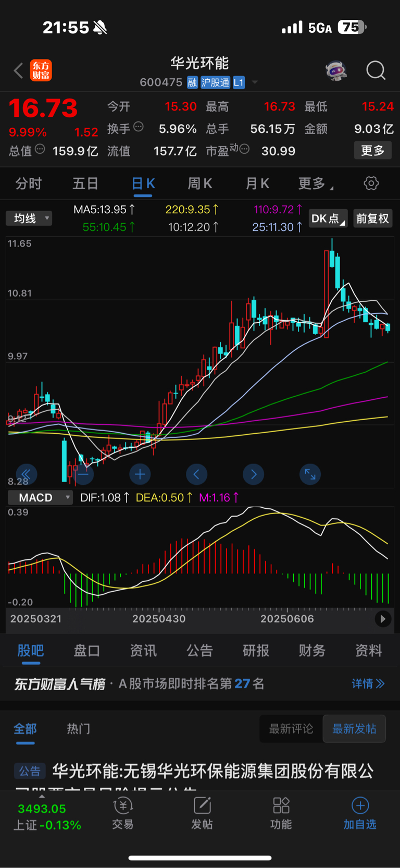Zoom out chart with minus icon
The height and width of the screenshot is (868, 400).
pos(83,474)
